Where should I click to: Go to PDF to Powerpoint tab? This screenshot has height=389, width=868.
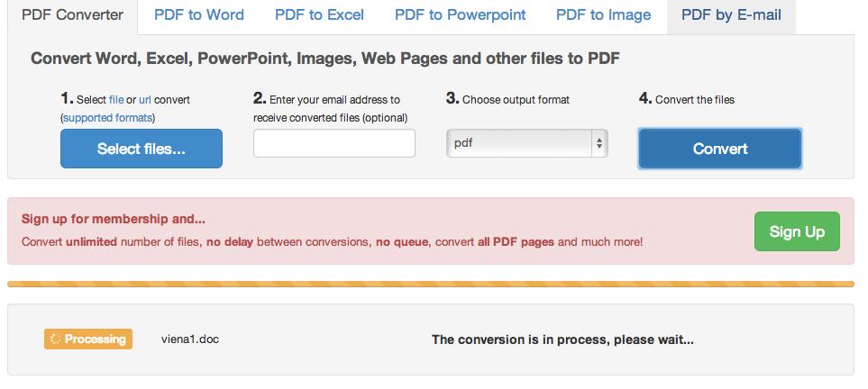pos(460,15)
